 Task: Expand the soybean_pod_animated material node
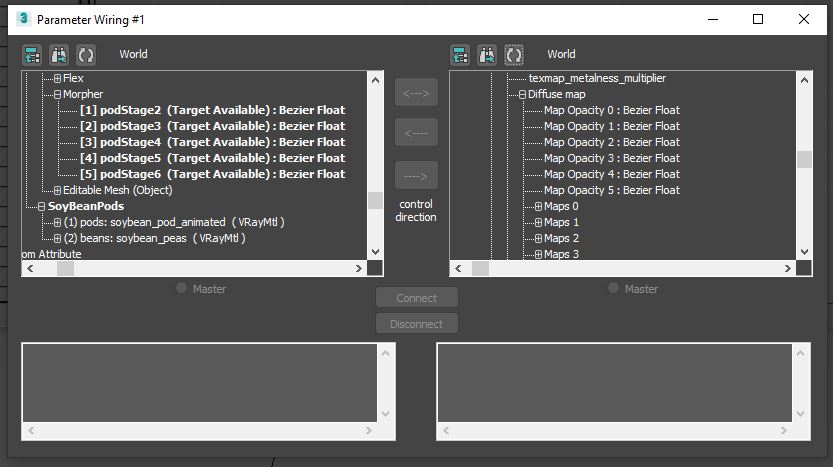point(57,223)
